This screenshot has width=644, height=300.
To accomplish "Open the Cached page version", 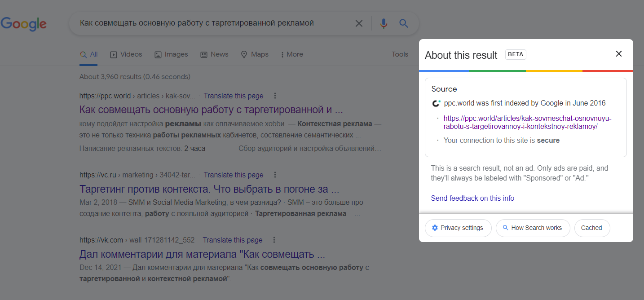I will click(591, 228).
